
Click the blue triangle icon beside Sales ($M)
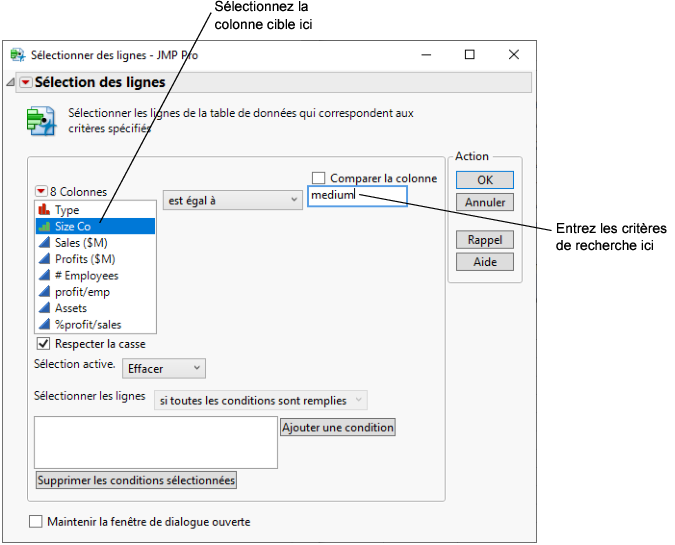coord(44,242)
